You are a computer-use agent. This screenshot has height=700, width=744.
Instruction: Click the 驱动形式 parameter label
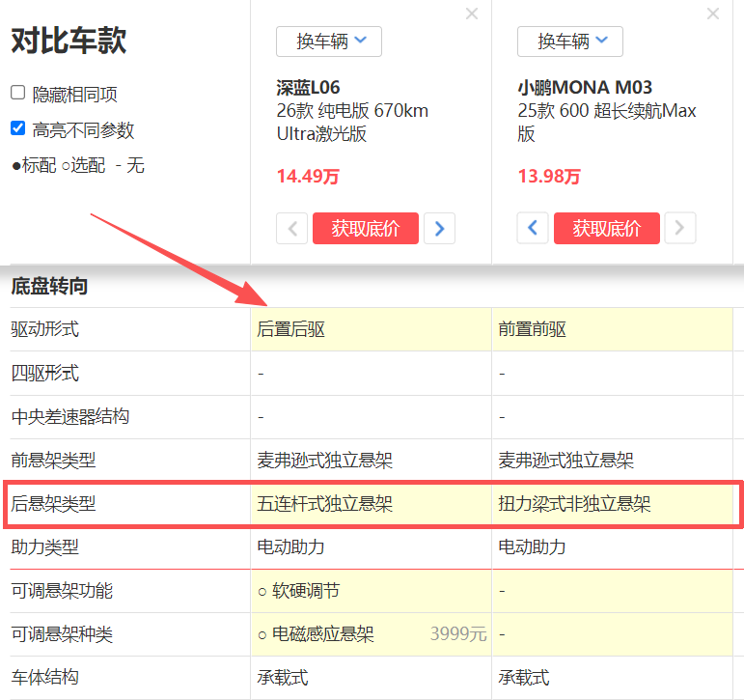(x=44, y=329)
